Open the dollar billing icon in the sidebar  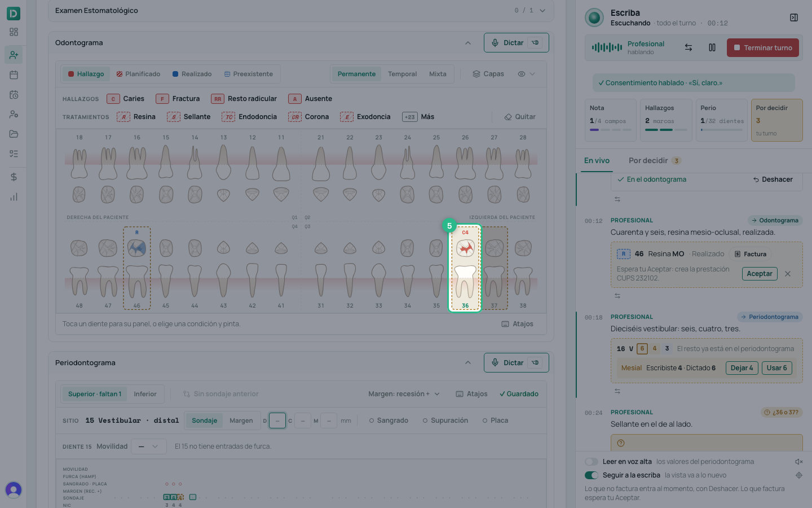(14, 177)
